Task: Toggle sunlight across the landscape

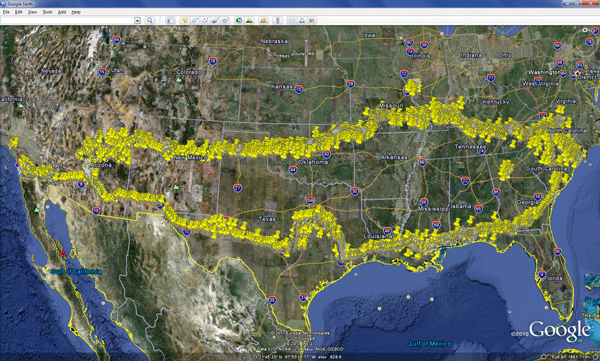Action: click(x=249, y=20)
